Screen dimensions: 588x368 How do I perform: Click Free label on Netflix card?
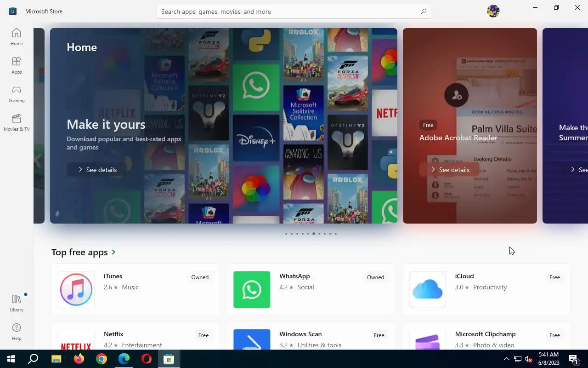(x=204, y=335)
